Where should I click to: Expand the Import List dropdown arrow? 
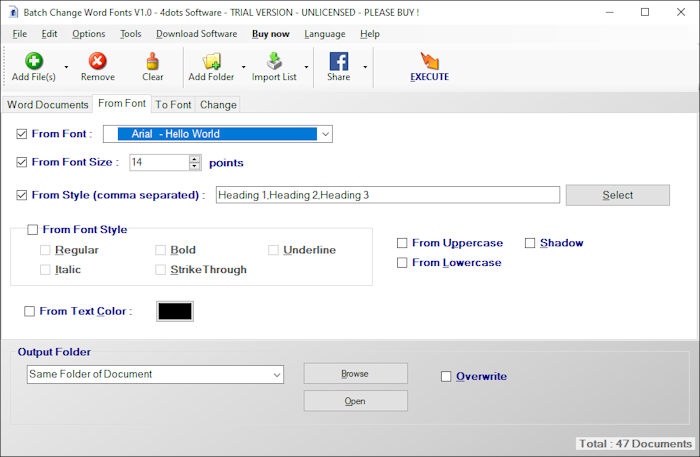(x=306, y=67)
